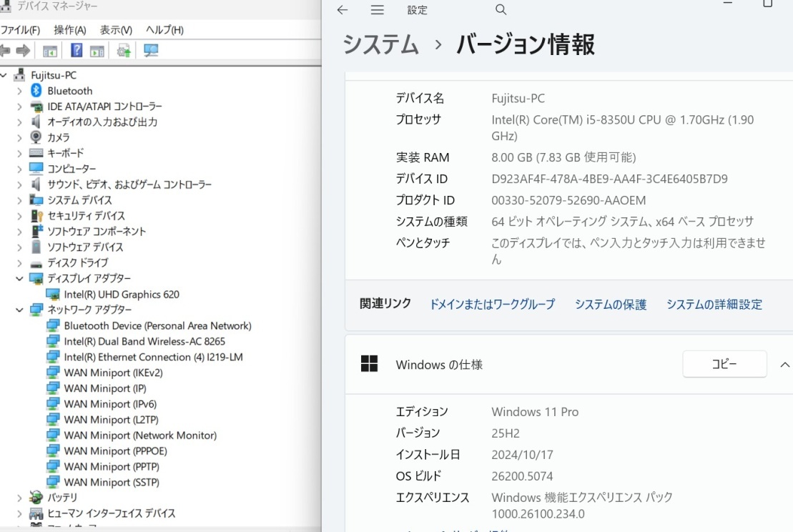
Task: Click the コピー button for Windows specifications
Action: (724, 364)
